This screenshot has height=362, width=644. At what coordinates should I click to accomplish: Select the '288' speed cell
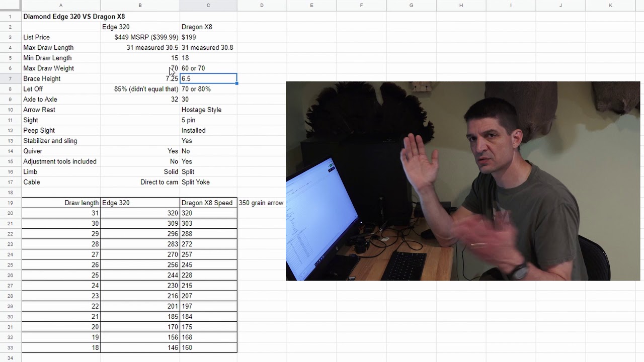[208, 234]
